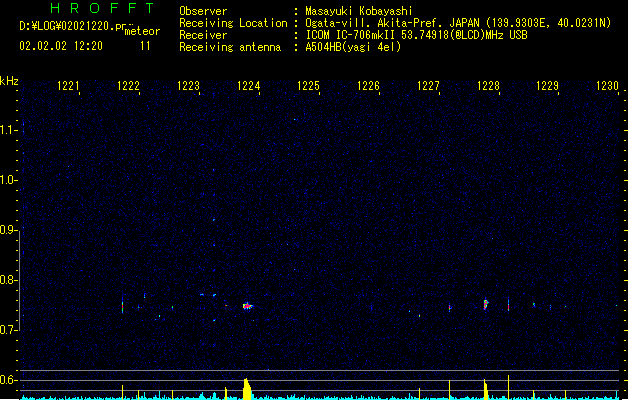The image size is (629, 400).
Task: Click the large yellow intensity peak below 1224
Action: pos(247,389)
